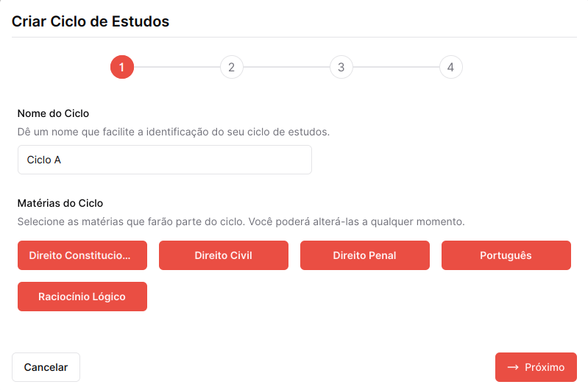Unselect the Português subject
This screenshot has width=588, height=390.
pyautogui.click(x=506, y=255)
